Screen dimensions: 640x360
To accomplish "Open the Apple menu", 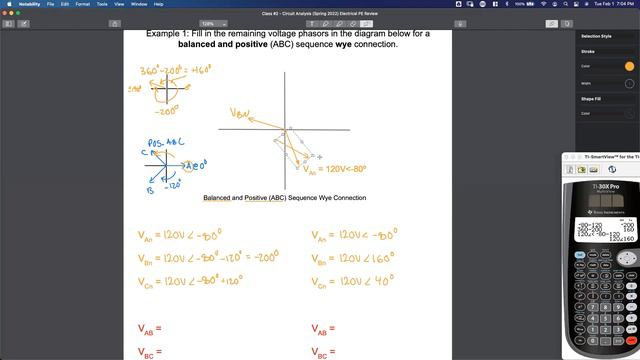I will click(9, 4).
